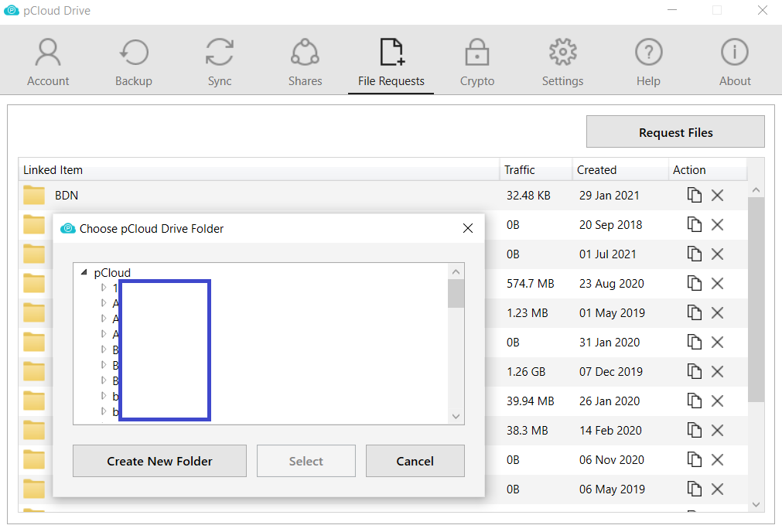Delete the 23 Aug 2020 file request
This screenshot has height=532, width=782.
[x=717, y=283]
